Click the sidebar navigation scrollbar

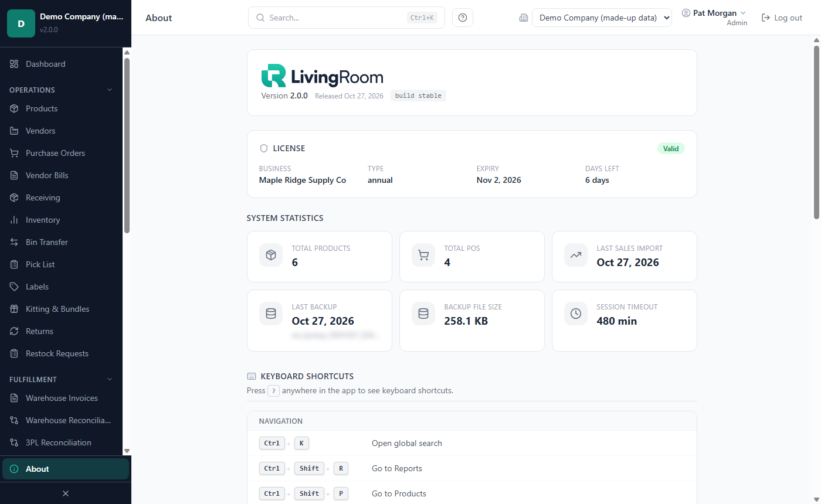click(127, 145)
